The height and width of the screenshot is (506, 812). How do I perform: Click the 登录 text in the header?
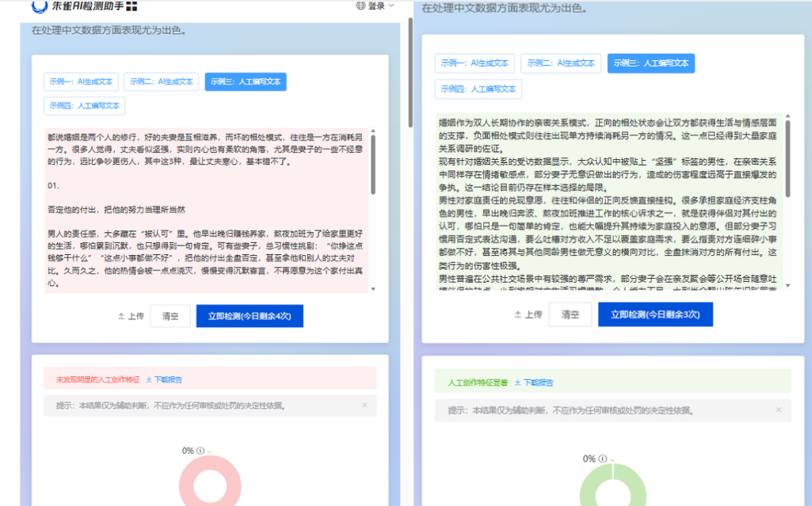click(376, 6)
